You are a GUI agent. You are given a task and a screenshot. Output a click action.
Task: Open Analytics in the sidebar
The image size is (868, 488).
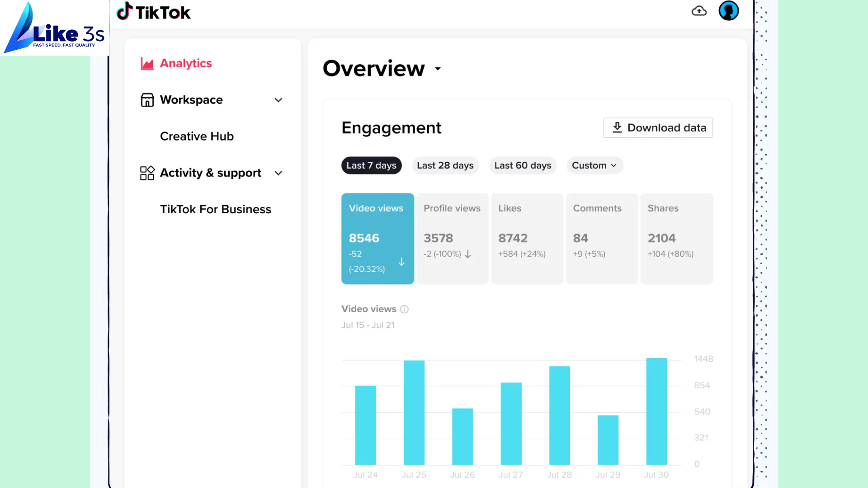pyautogui.click(x=186, y=63)
